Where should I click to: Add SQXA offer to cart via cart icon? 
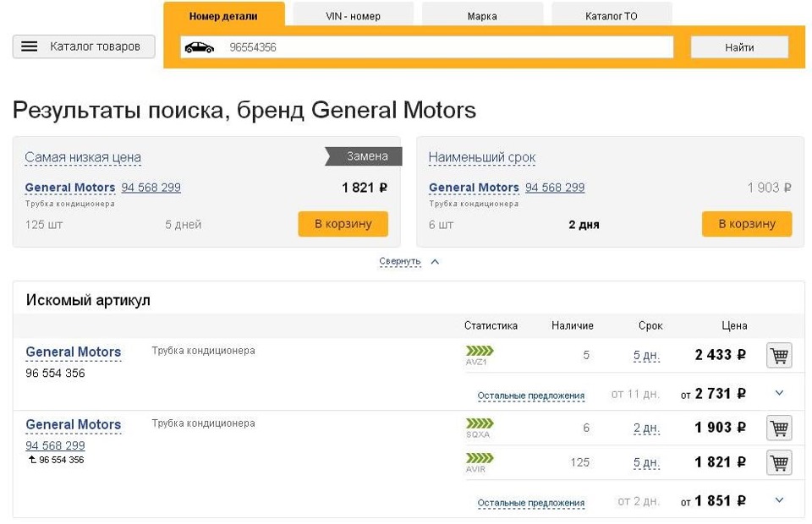[x=779, y=428]
